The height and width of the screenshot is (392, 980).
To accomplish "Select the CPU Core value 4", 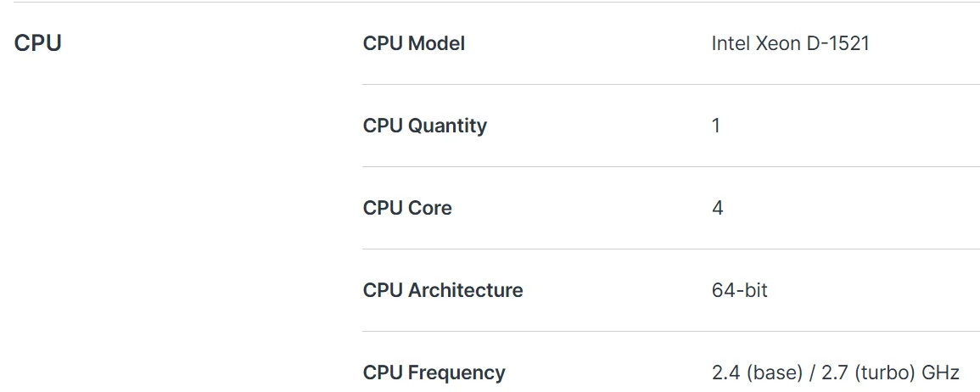I will [x=718, y=208].
